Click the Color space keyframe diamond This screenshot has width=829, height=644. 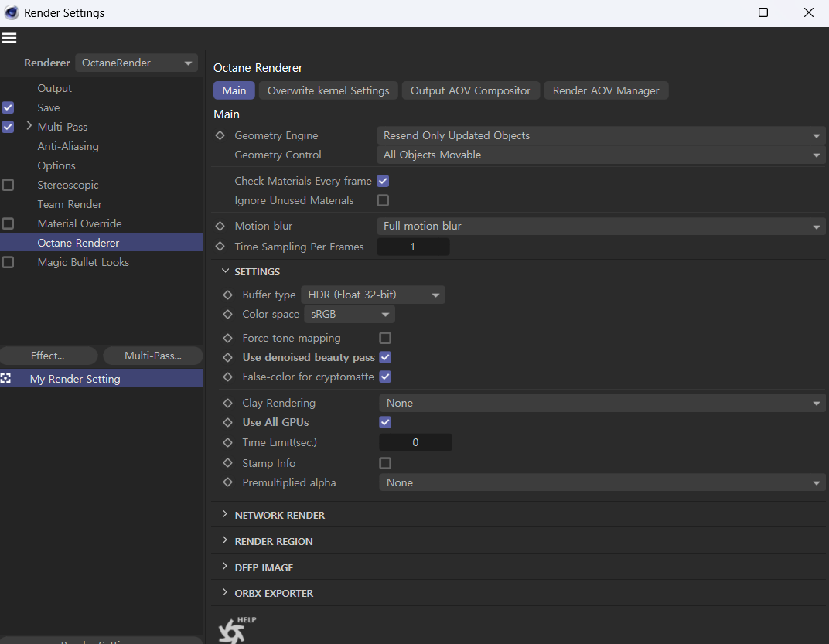[228, 314]
